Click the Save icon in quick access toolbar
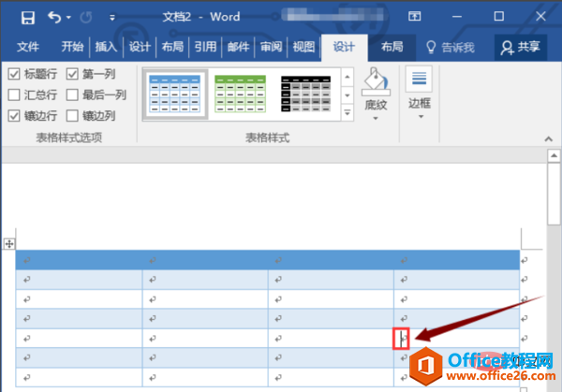The width and height of the screenshot is (562, 392). (27, 17)
